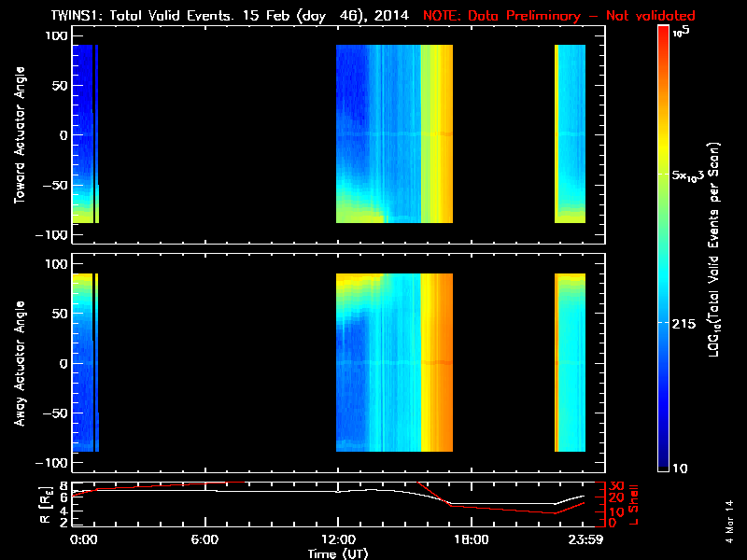
Task: Select the '5x10^3' color bar label
Action: pyautogui.click(x=687, y=175)
